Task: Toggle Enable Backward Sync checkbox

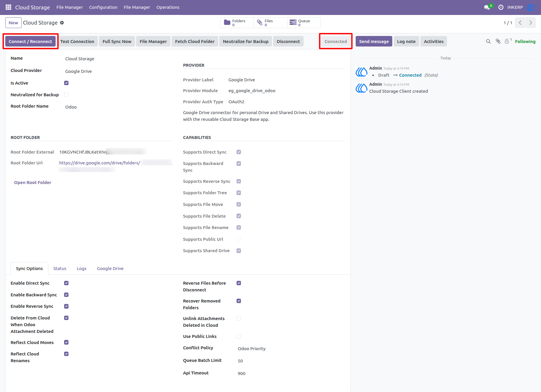Action: tap(66, 295)
